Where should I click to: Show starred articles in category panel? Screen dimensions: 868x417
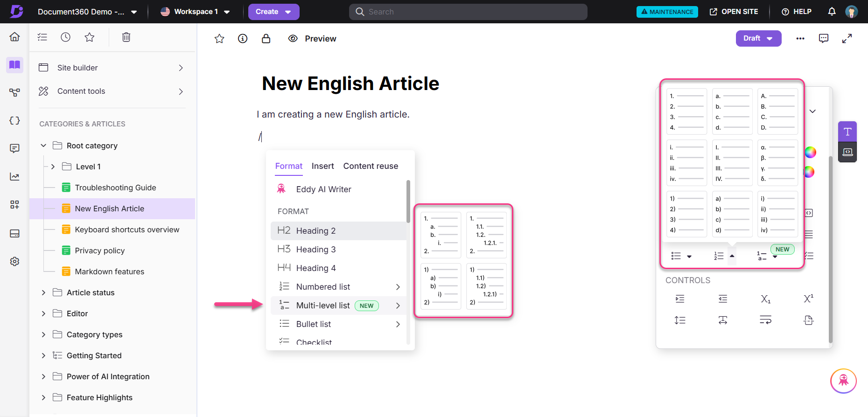pos(90,37)
